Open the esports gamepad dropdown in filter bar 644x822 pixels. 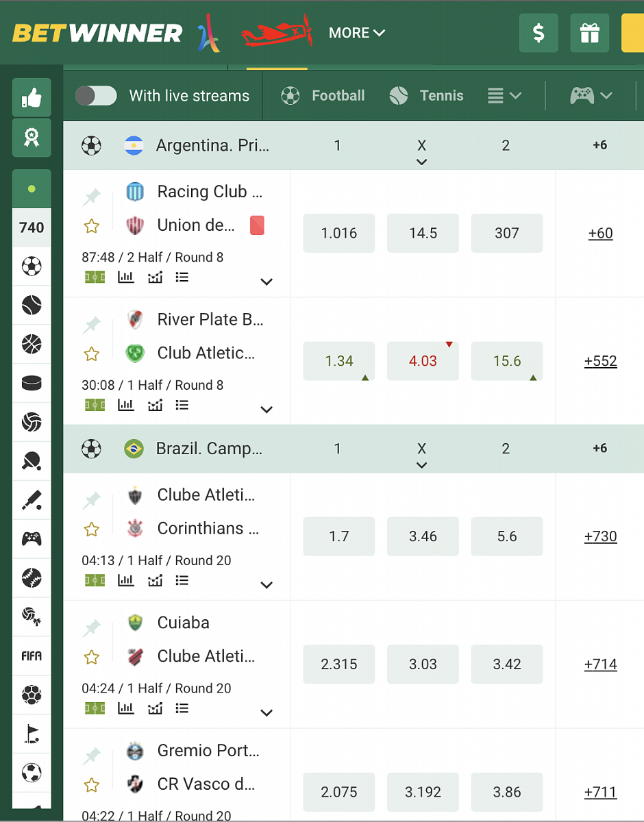[591, 96]
